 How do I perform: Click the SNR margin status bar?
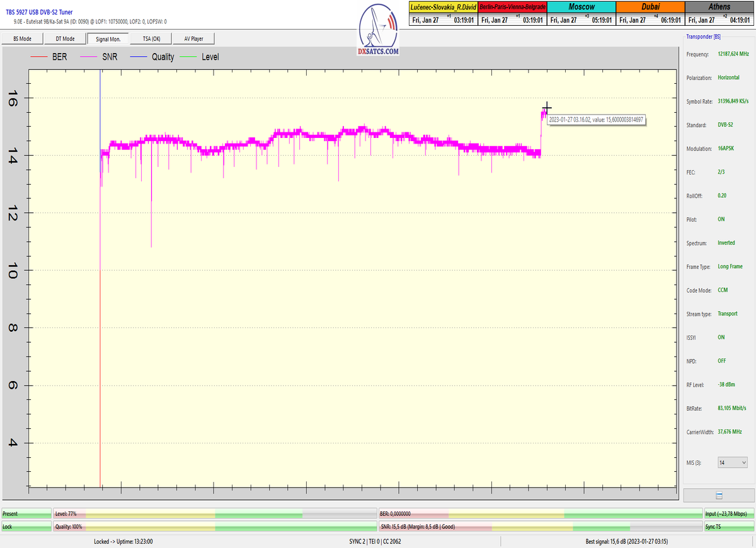pyautogui.click(x=539, y=527)
